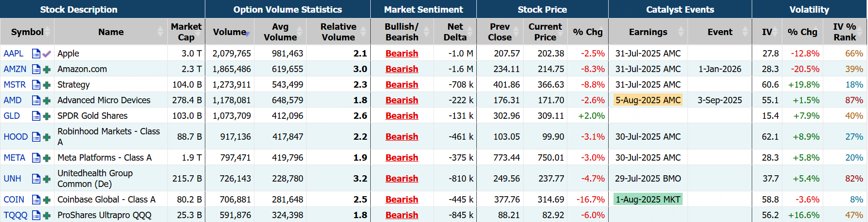Click the Net Delta value -845 k
The width and height of the screenshot is (868, 222).
tap(461, 215)
